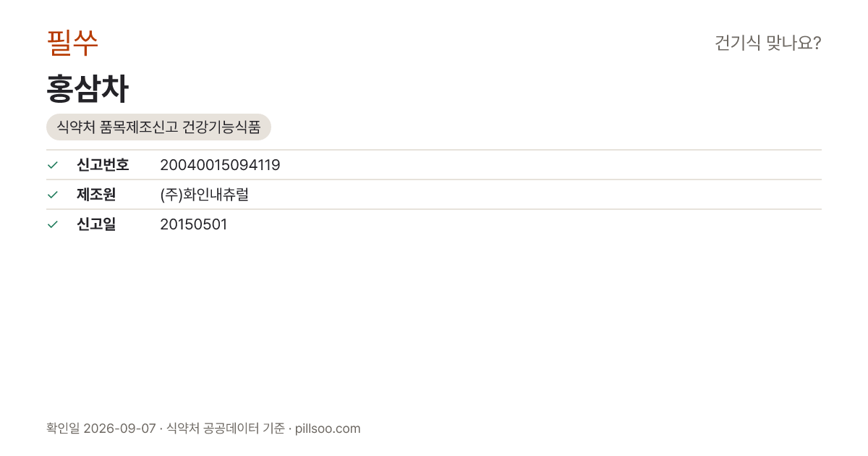Click manufacturer name (주)화인내츄럴
Screen dimensions: 868x456
(204, 195)
